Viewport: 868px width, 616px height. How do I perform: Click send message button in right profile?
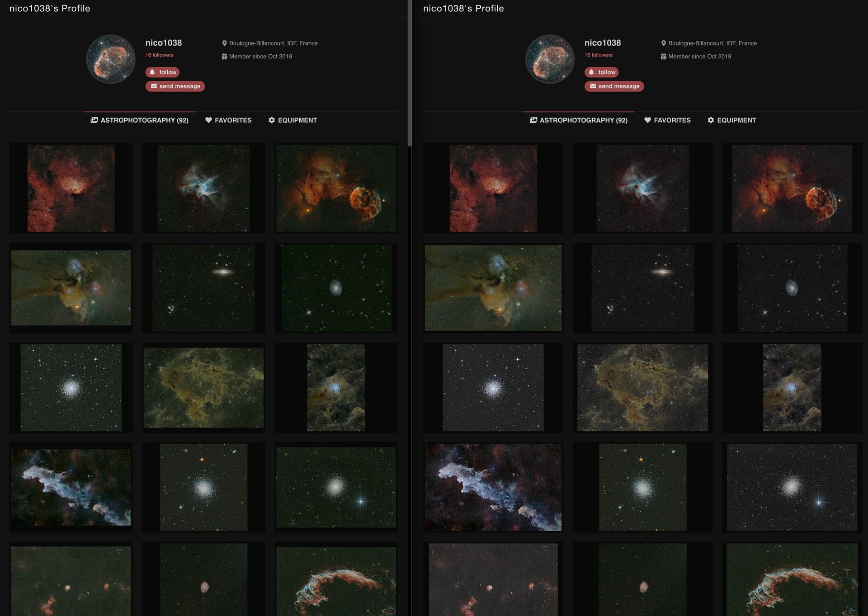tap(614, 86)
